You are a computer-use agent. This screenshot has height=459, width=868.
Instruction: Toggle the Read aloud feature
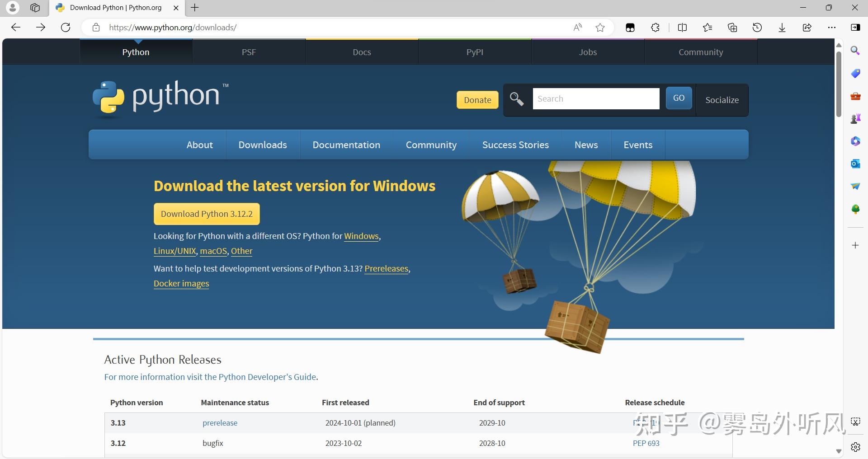[x=577, y=27]
